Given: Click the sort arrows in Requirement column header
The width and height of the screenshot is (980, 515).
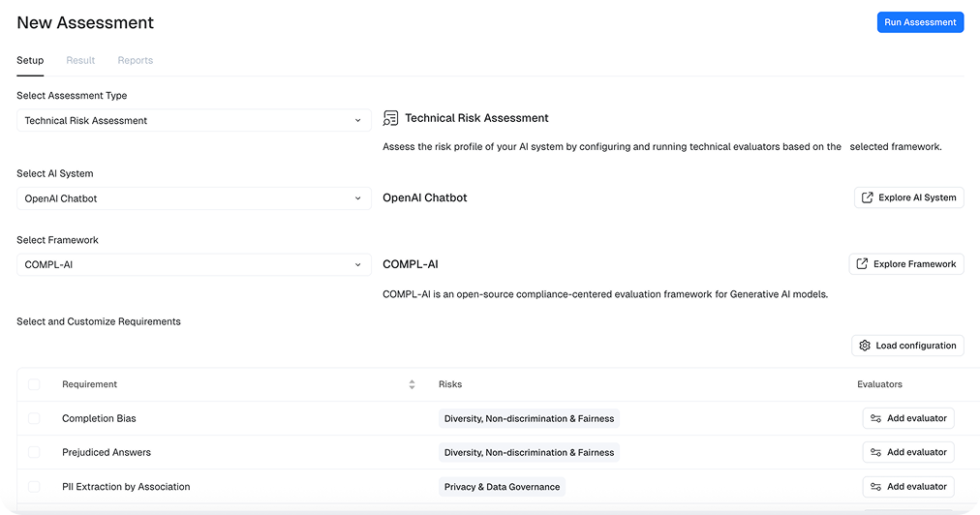Looking at the screenshot, I should pyautogui.click(x=412, y=384).
